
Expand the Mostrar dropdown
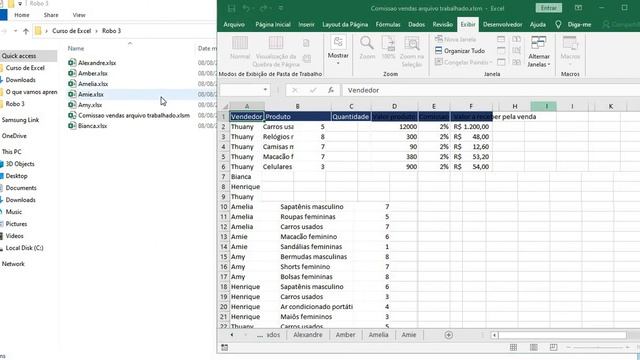coord(338,51)
